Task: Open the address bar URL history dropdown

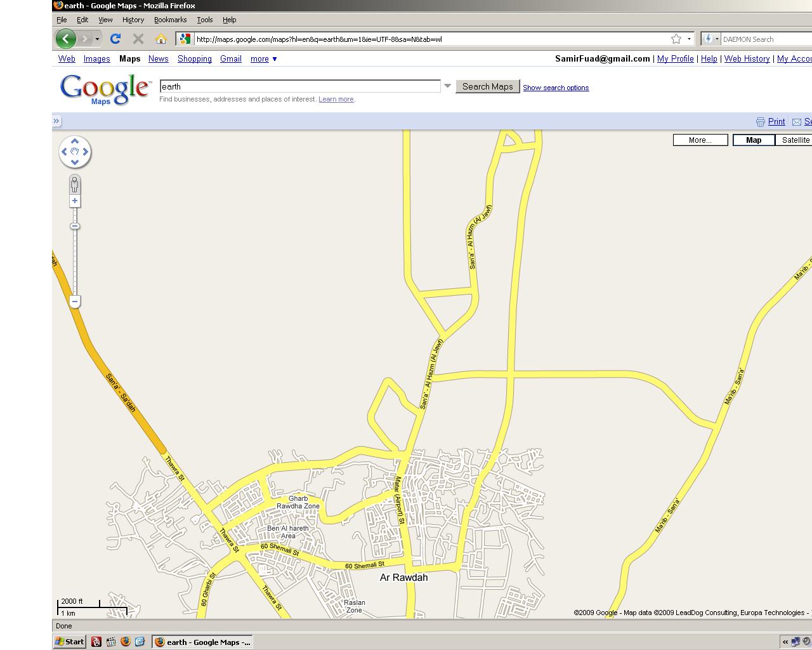Action: 689,39
